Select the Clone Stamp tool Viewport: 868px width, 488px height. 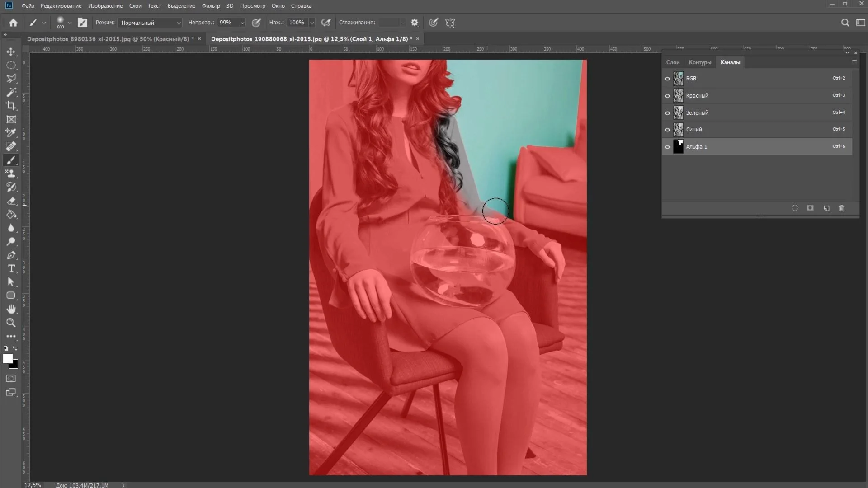pyautogui.click(x=11, y=174)
